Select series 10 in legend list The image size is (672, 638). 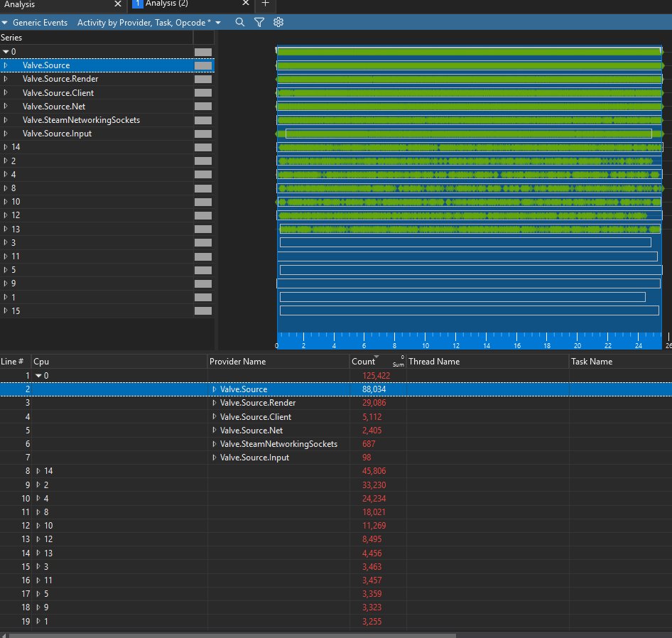16,202
